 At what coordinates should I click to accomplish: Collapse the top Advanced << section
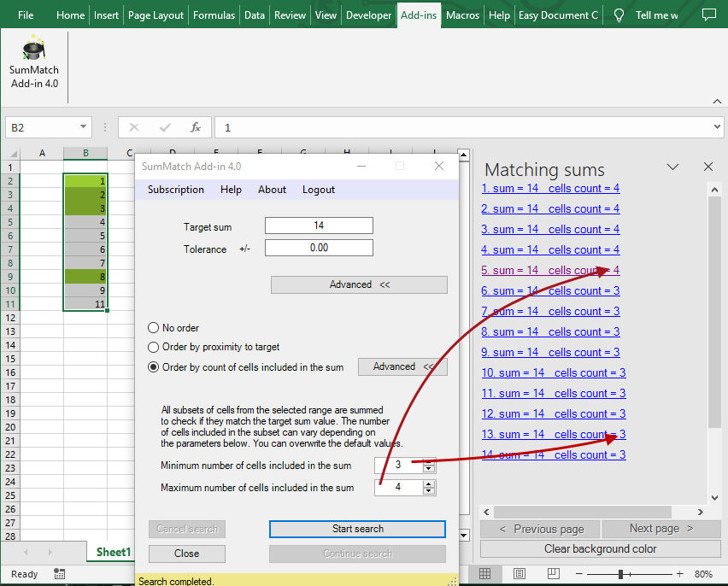tap(359, 284)
